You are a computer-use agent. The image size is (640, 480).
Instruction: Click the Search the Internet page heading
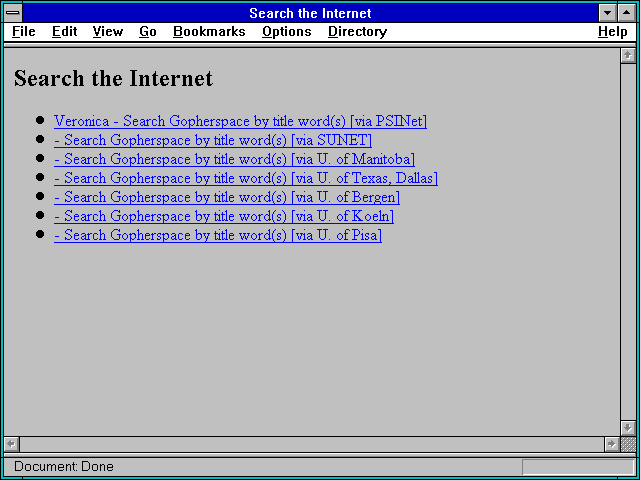click(113, 78)
